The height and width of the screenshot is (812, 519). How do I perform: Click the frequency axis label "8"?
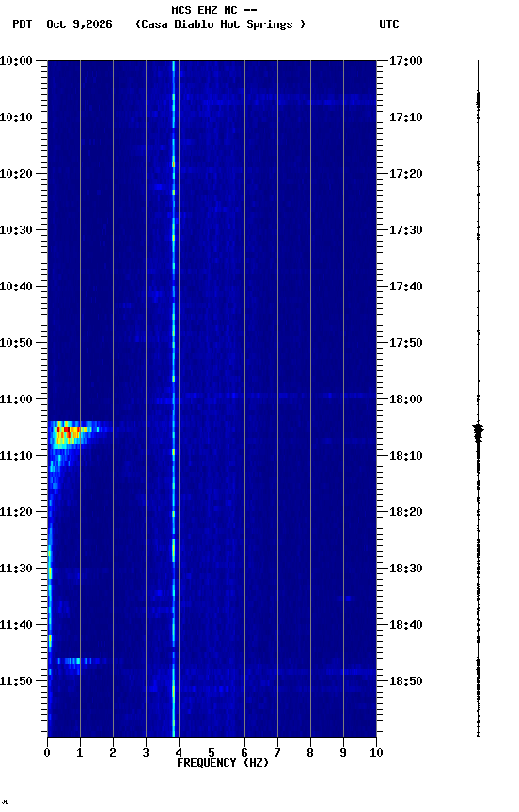pyautogui.click(x=310, y=753)
